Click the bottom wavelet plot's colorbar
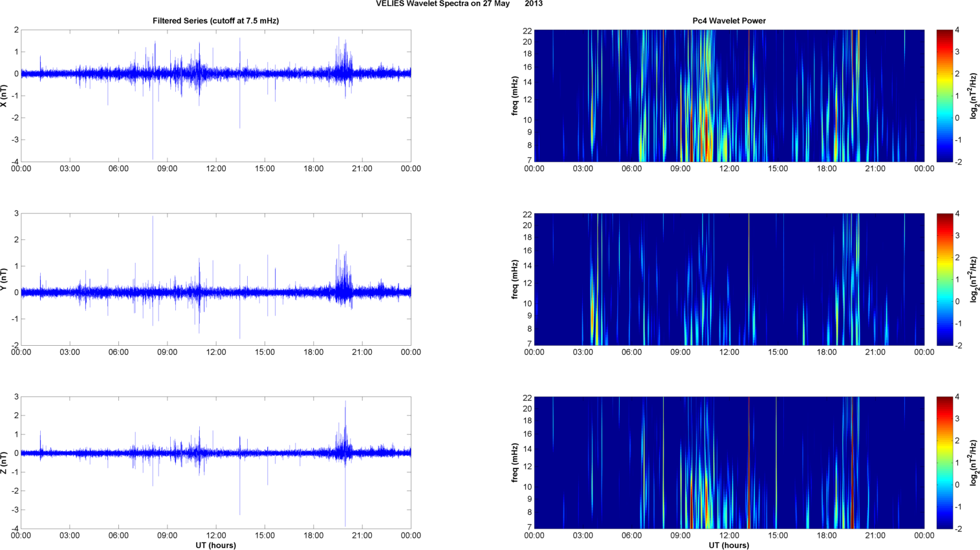 (944, 463)
